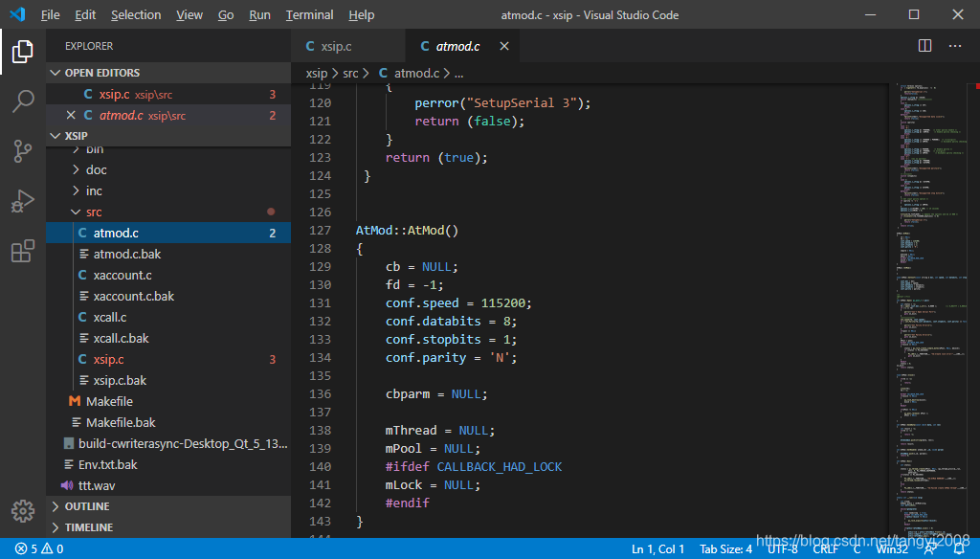Open xsip.c from Open Editors list
The width and height of the screenshot is (980, 559).
[x=168, y=94]
